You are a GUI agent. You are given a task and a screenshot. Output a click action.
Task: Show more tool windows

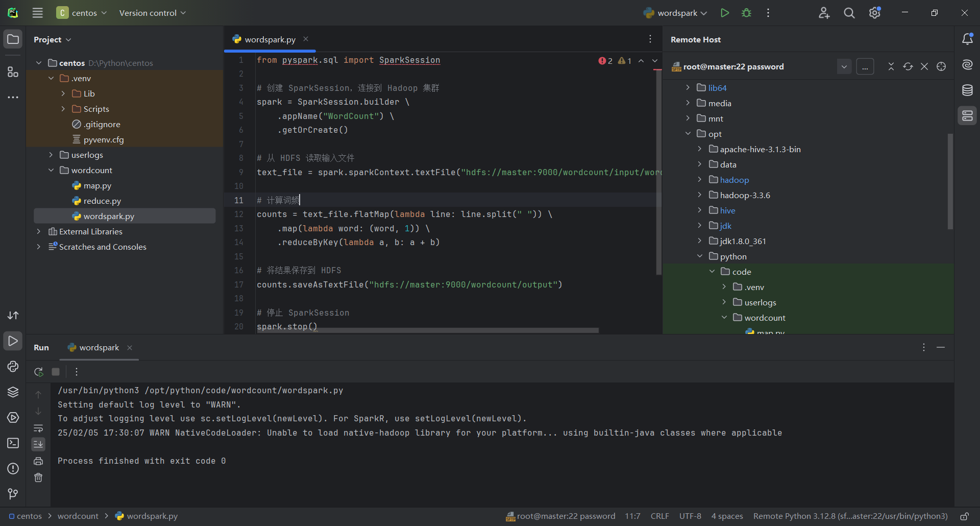coord(13,97)
